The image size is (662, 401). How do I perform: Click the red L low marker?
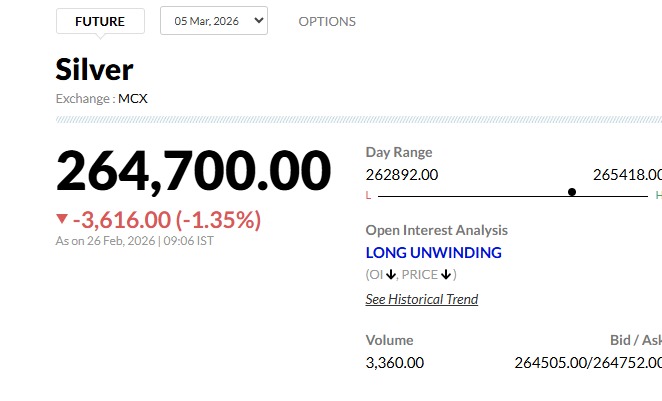368,194
